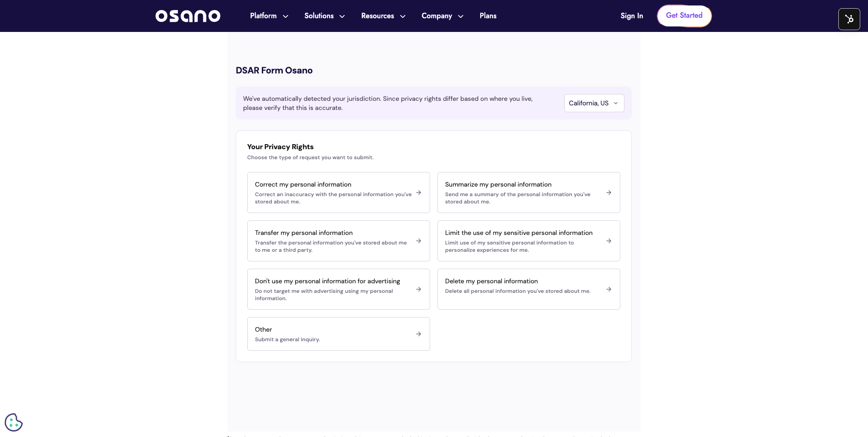Screen dimensions: 868x437
Task: Expand the Platform menu
Action: (x=269, y=16)
